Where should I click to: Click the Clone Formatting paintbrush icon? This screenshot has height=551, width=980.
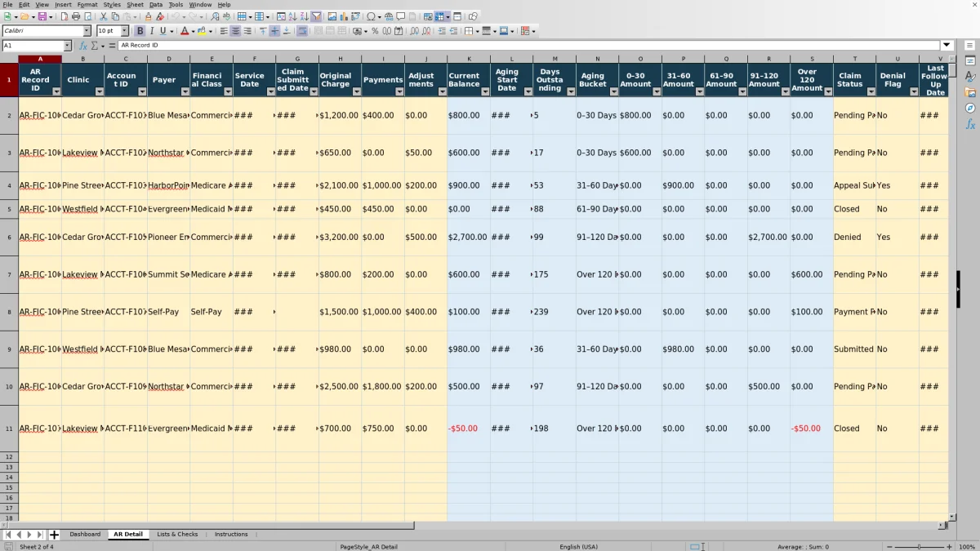click(x=149, y=16)
